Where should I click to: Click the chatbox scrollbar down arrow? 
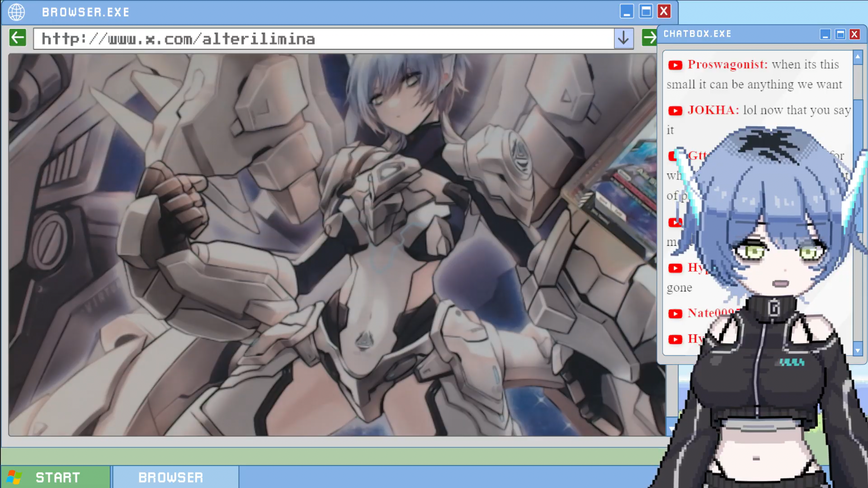858,350
